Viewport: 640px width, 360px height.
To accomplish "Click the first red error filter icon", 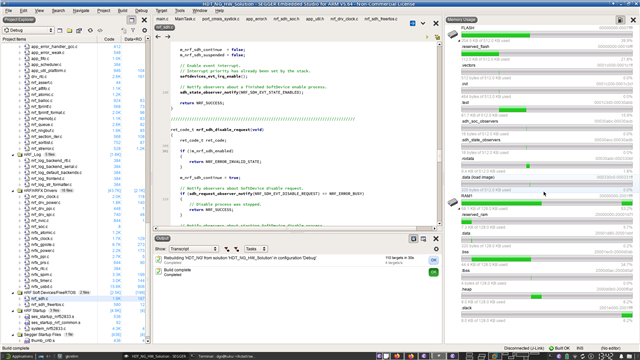I will point(227,249).
